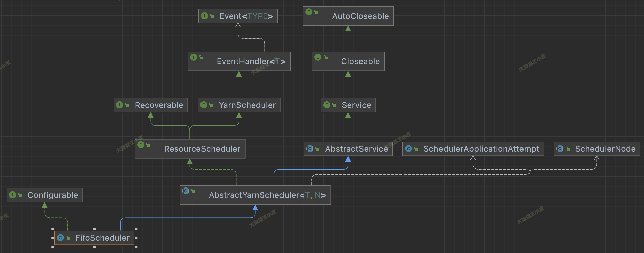Select the SchedulerApplicationAttempt node label
Screen dimensions: 644x253
tap(481, 149)
